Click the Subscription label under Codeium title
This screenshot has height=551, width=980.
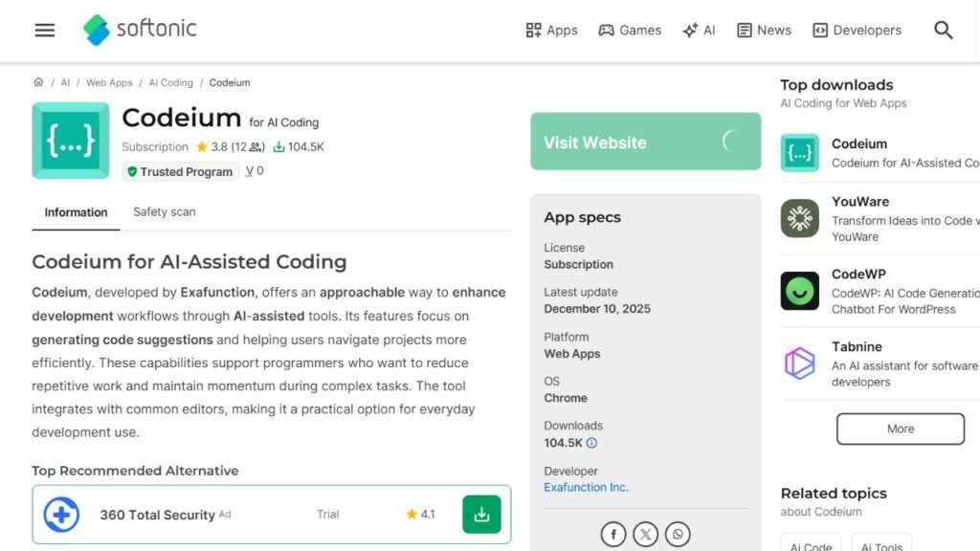click(x=154, y=146)
